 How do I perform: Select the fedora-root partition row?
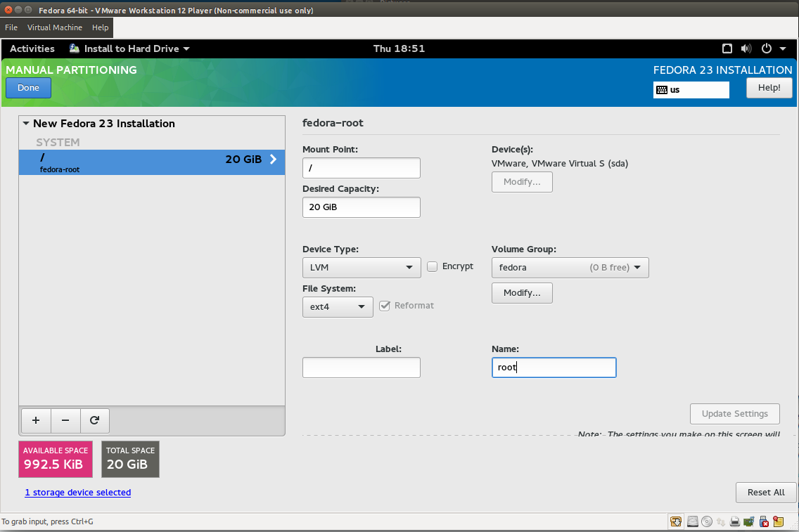point(152,162)
